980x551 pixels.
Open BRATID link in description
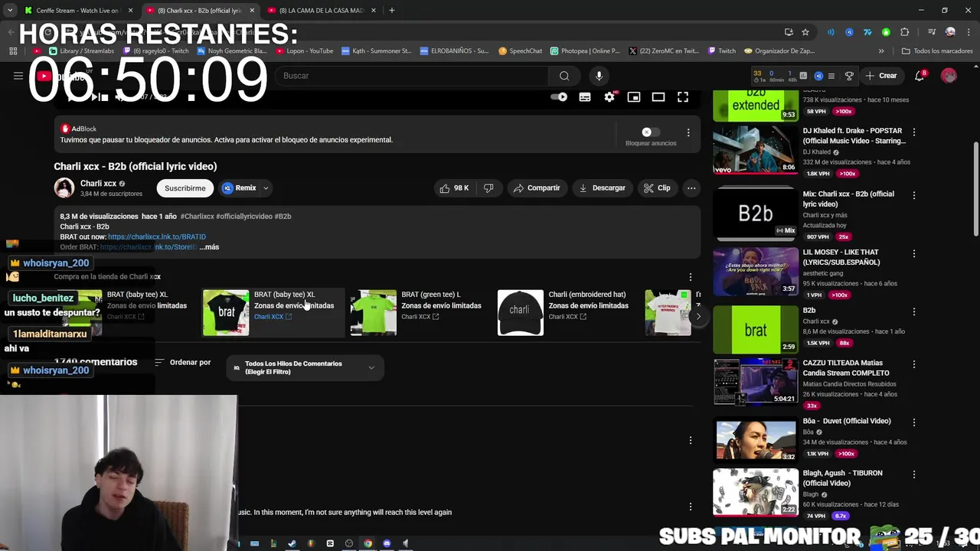point(157,237)
